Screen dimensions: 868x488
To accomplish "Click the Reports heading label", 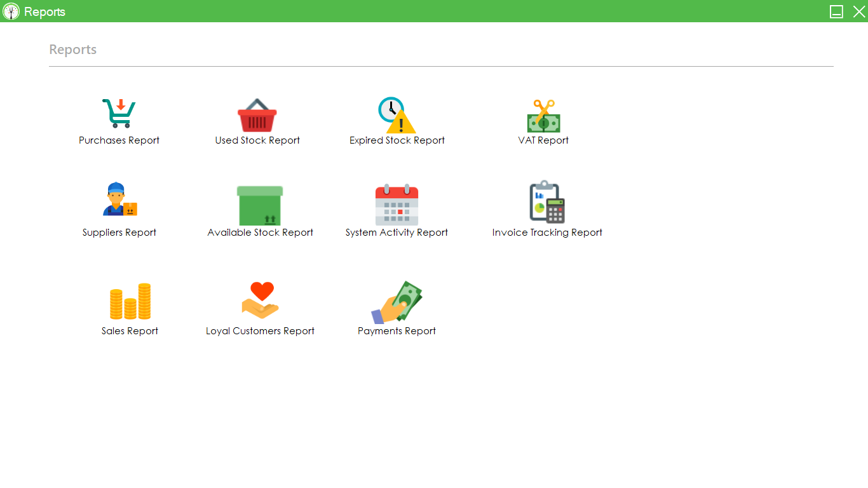I will (72, 49).
